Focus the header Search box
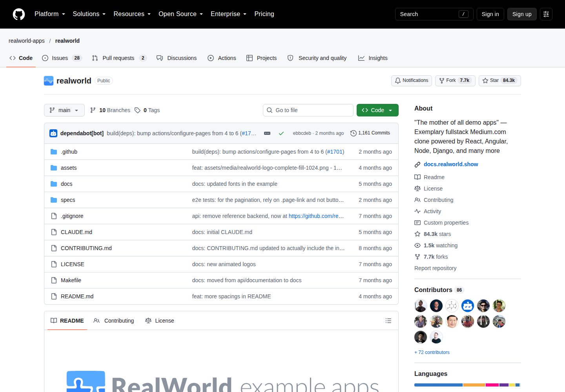This screenshot has width=565, height=392. [434, 14]
